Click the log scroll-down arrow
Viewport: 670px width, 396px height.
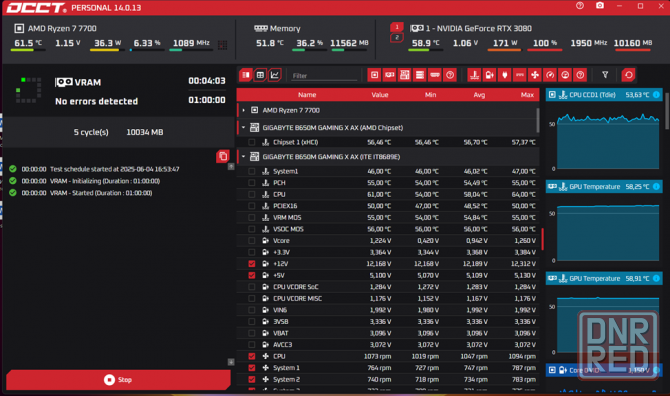click(x=231, y=362)
